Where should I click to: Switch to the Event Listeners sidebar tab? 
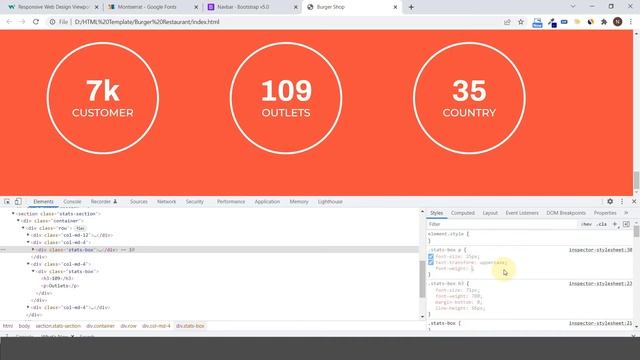pos(522,213)
